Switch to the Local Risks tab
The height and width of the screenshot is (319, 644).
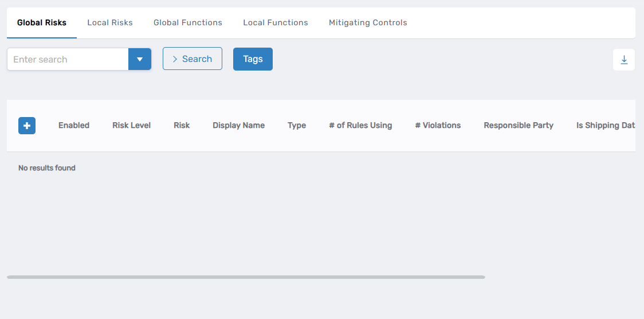click(x=110, y=23)
